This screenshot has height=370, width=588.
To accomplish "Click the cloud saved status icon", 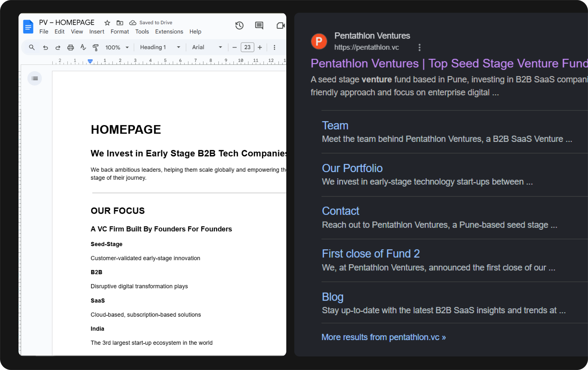I will [133, 23].
